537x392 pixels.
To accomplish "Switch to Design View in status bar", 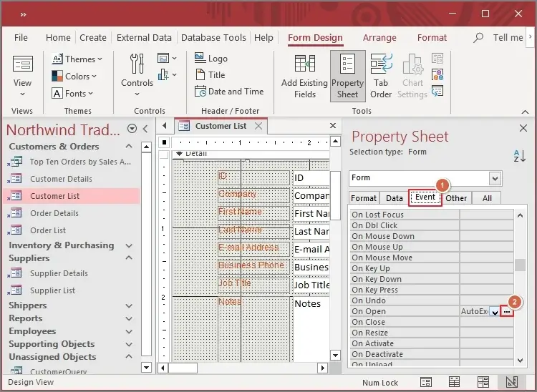I will pyautogui.click(x=511, y=383).
